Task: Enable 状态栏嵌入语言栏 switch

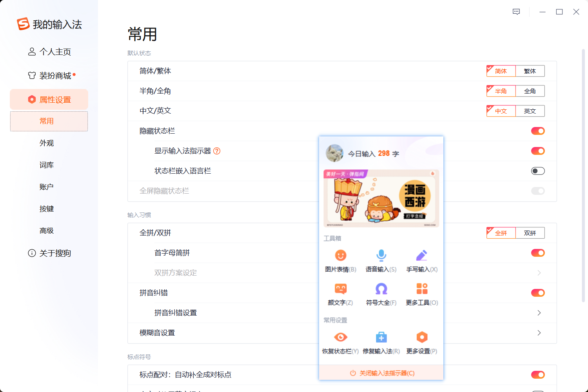Action: coord(538,171)
